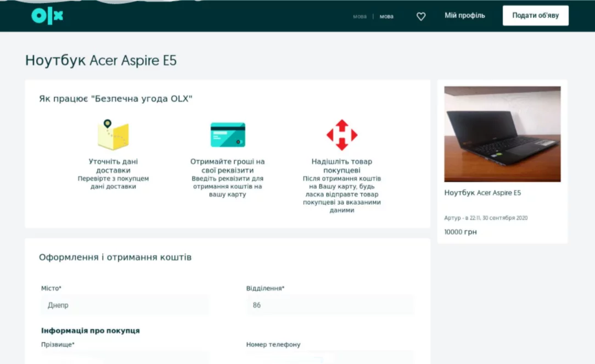Click the 10000 грн price text
Screen dimensions: 595x364
click(461, 232)
